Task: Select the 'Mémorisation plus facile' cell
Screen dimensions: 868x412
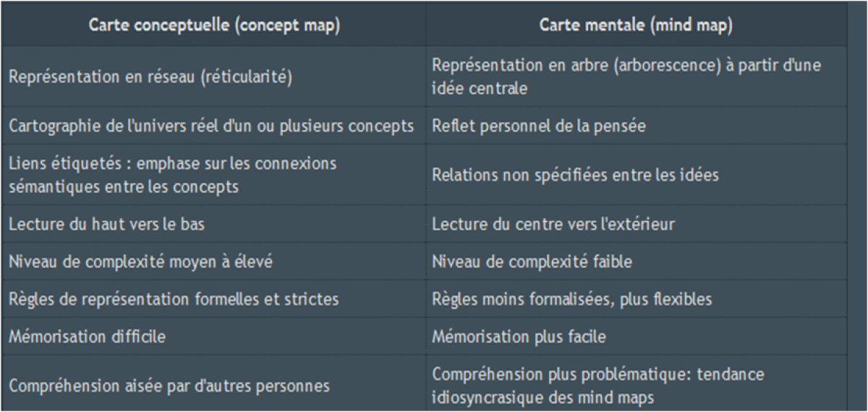Action: [x=637, y=336]
